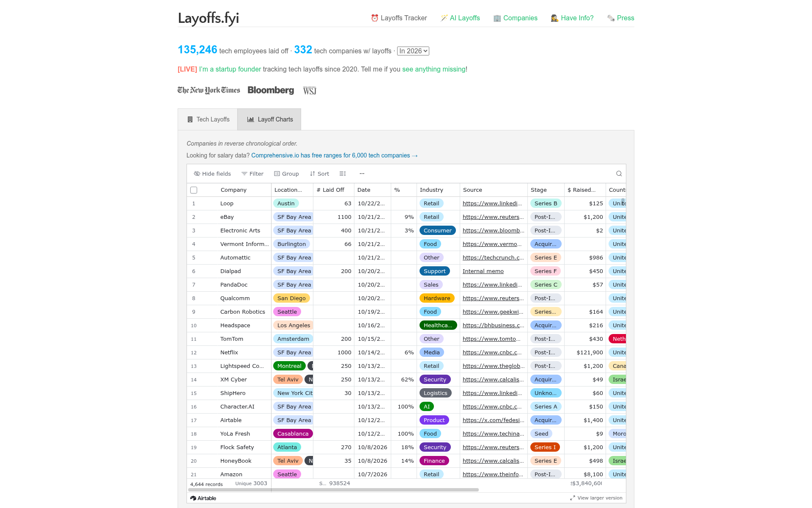Open the Filter menu in table toolbar
This screenshot has height=508, width=812.
point(252,174)
